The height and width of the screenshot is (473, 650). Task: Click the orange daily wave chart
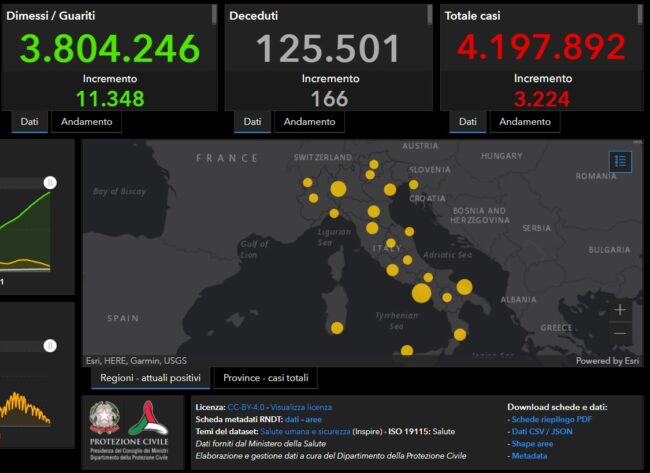25,409
